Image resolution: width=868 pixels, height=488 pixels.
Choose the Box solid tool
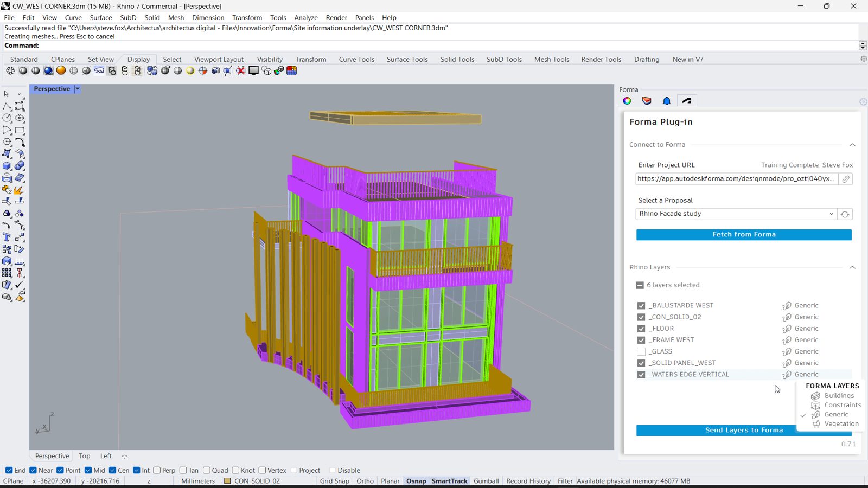click(x=7, y=166)
